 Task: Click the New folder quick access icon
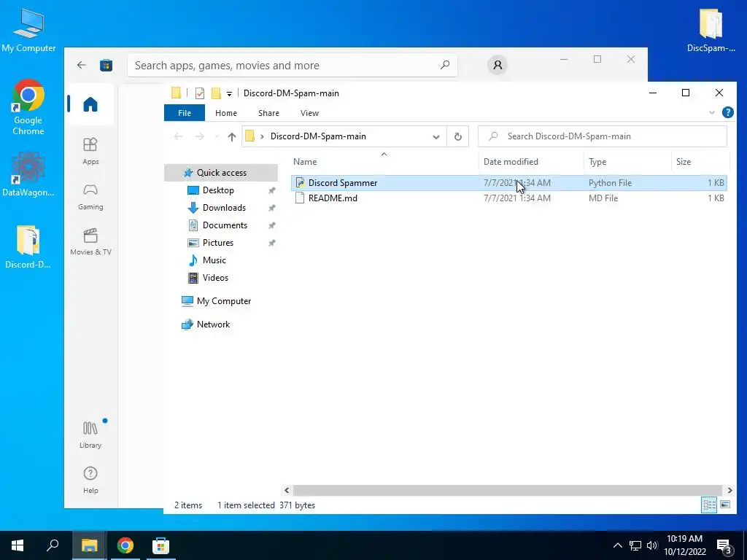click(x=216, y=93)
